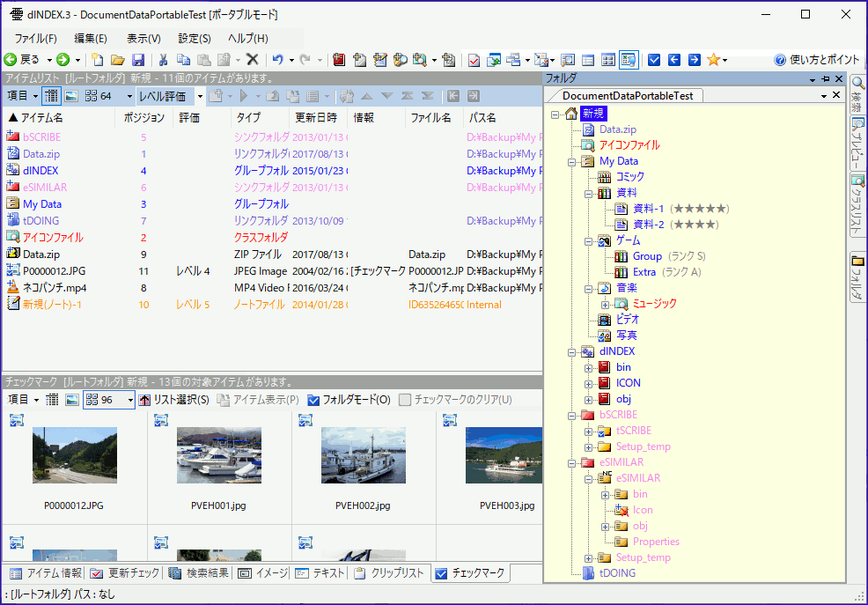Open the thumbnail size 64 dropdown
The image size is (868, 605).
point(129,97)
